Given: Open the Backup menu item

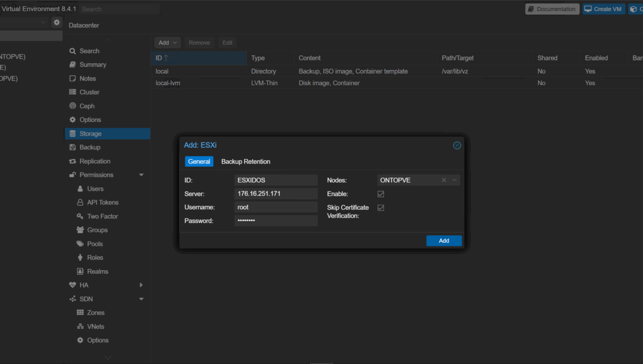Looking at the screenshot, I should [x=107, y=147].
